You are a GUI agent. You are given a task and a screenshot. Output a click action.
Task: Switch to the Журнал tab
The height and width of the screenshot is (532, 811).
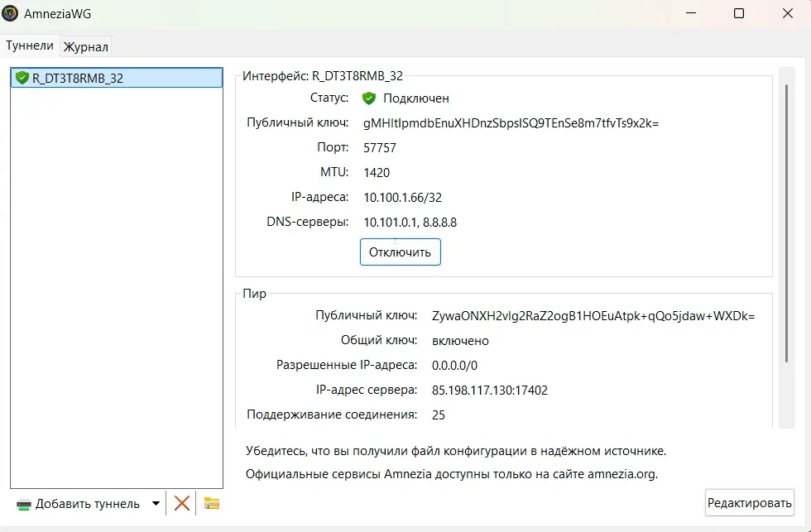[84, 46]
